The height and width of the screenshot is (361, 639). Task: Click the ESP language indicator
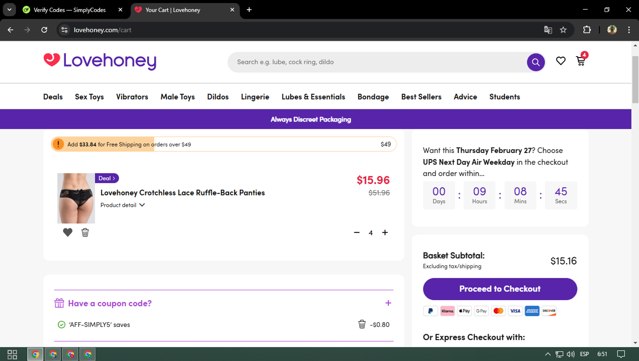(x=584, y=354)
